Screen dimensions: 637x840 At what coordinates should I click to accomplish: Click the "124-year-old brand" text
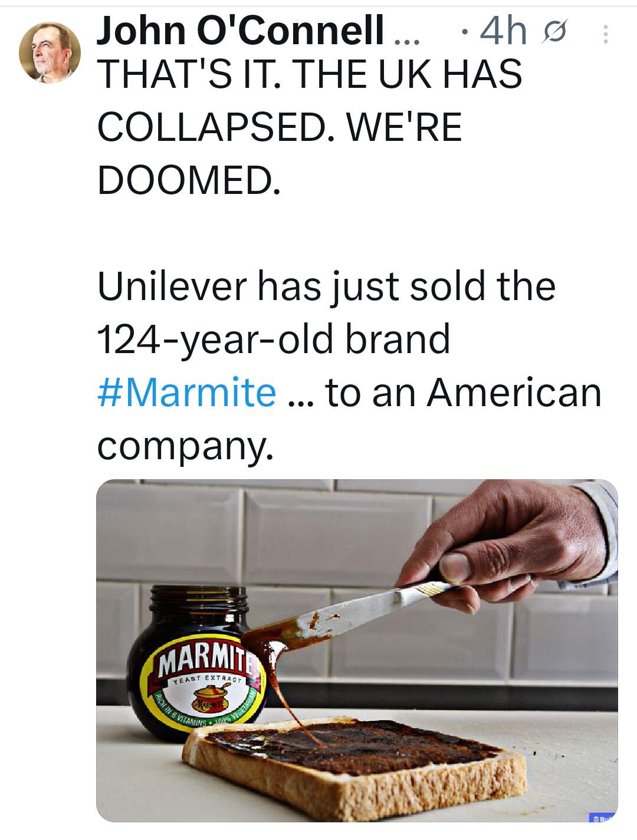[273, 340]
